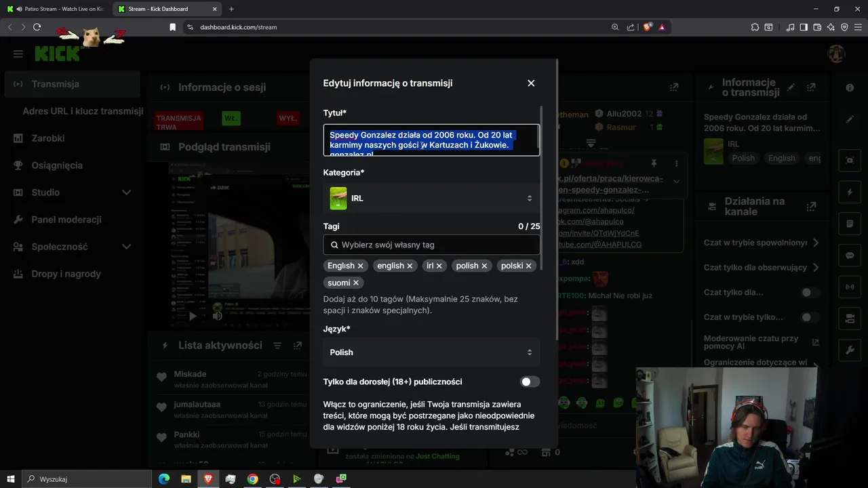Remove the 'irl' tag chip
This screenshot has height=488, width=868.
(x=439, y=266)
